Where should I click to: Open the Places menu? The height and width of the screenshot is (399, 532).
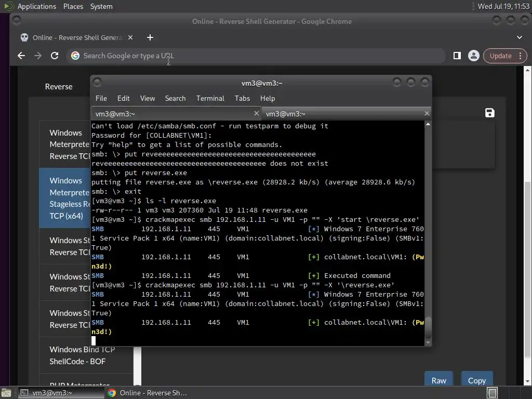pyautogui.click(x=73, y=6)
